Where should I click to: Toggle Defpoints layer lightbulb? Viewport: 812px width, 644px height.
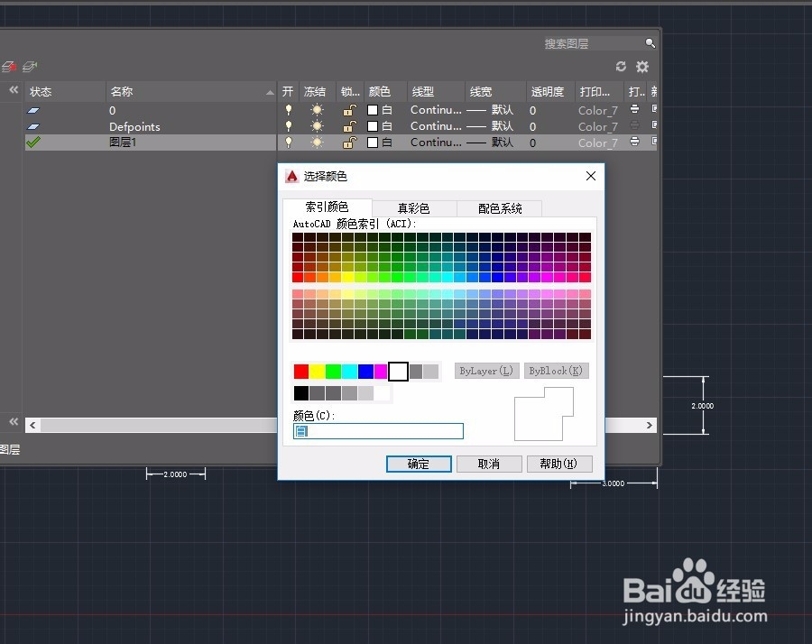289,125
